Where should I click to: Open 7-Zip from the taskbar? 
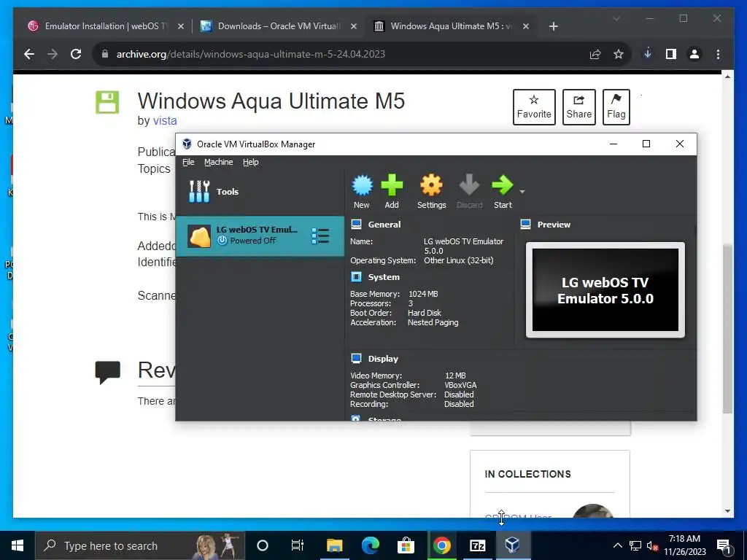[x=477, y=545]
